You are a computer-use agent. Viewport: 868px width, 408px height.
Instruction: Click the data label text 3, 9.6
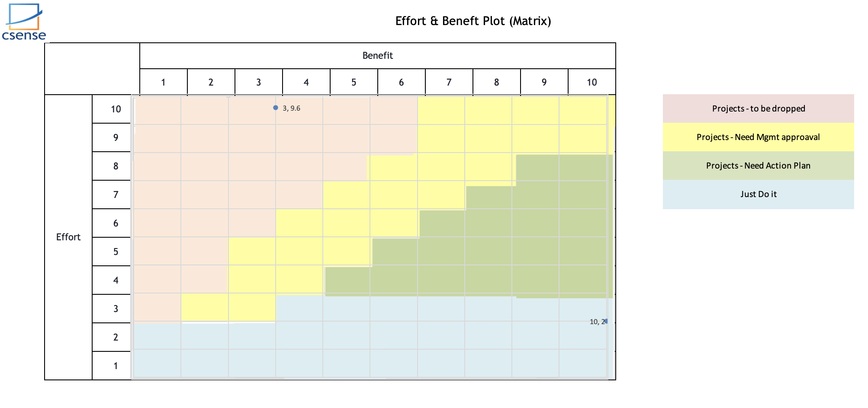coord(292,108)
